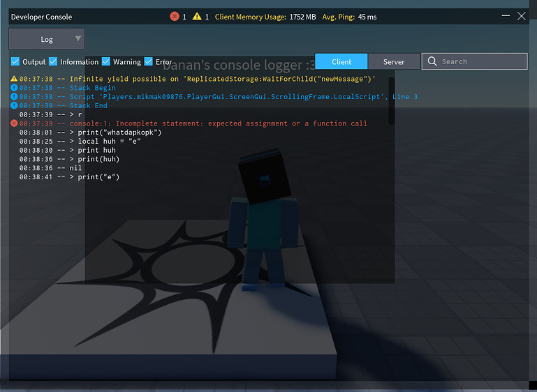Disable the Warning filter checkbox
Screen dimensions: 537x392
tap(106, 62)
